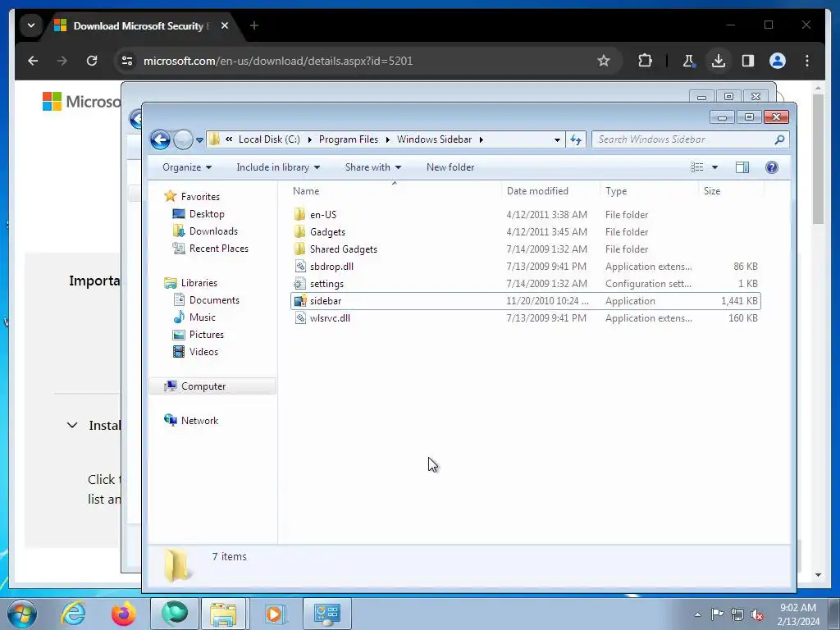Viewport: 840px width, 630px height.
Task: Select the settings configuration file icon
Action: coord(300,283)
